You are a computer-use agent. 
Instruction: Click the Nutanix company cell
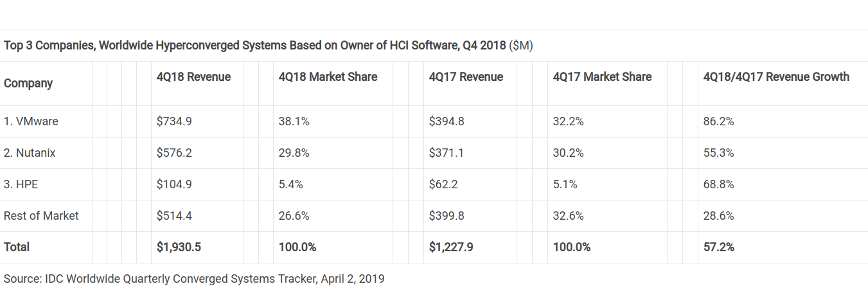click(x=30, y=153)
